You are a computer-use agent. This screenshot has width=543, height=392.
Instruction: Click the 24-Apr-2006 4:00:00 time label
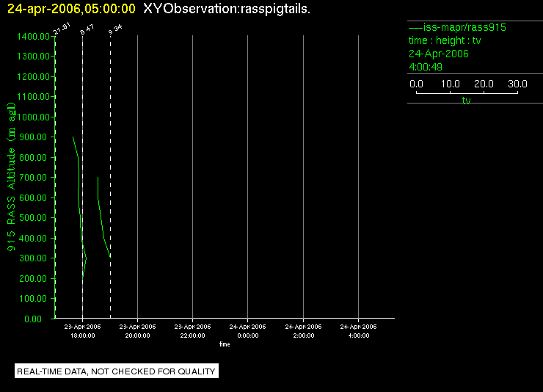[x=358, y=331]
